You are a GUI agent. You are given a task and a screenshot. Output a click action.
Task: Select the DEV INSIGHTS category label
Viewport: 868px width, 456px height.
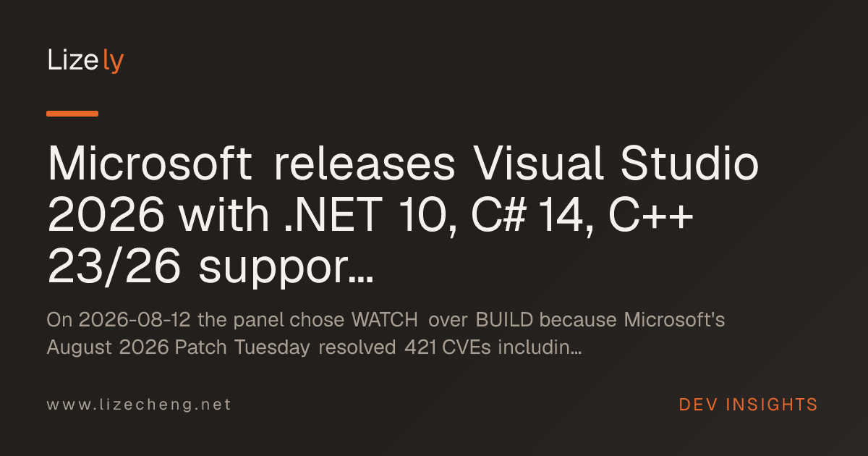[748, 405]
